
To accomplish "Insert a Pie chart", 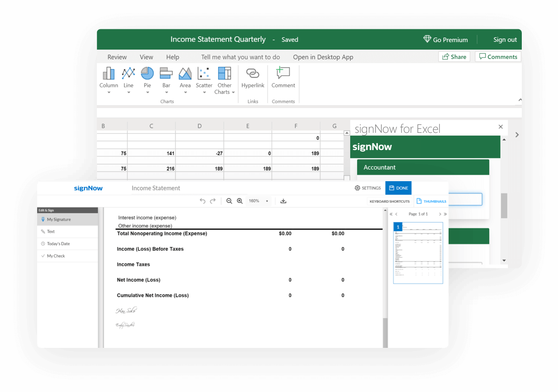I will pos(147,77).
